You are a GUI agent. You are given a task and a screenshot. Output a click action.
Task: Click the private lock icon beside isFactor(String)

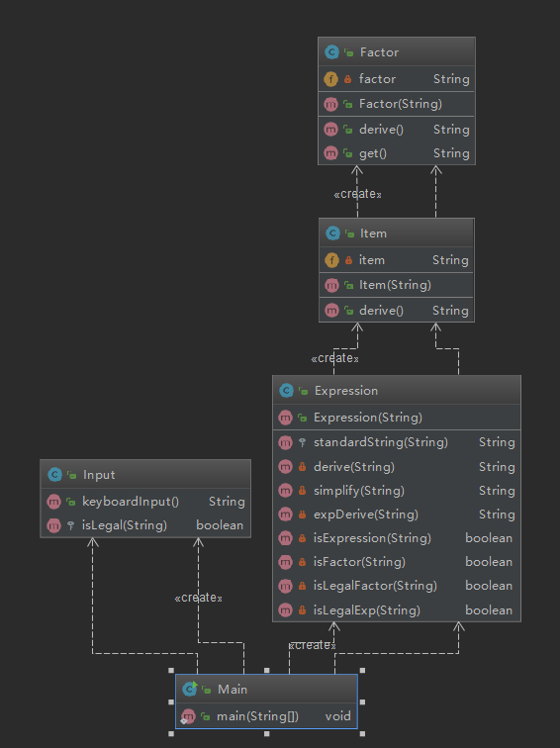coord(302,562)
